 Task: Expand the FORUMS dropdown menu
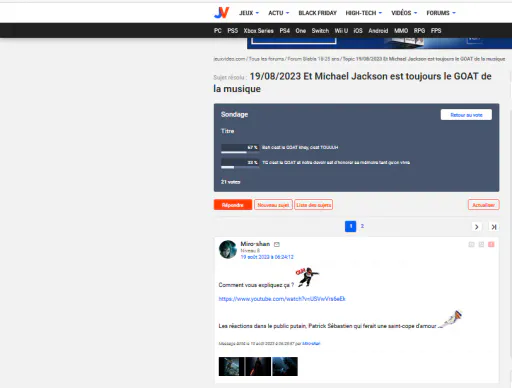click(x=441, y=13)
